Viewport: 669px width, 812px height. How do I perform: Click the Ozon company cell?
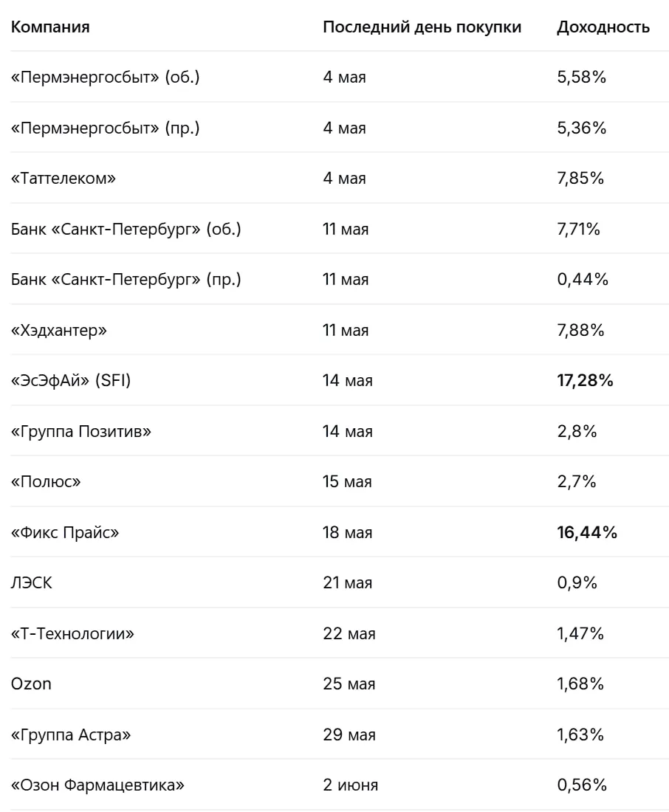coord(31,684)
